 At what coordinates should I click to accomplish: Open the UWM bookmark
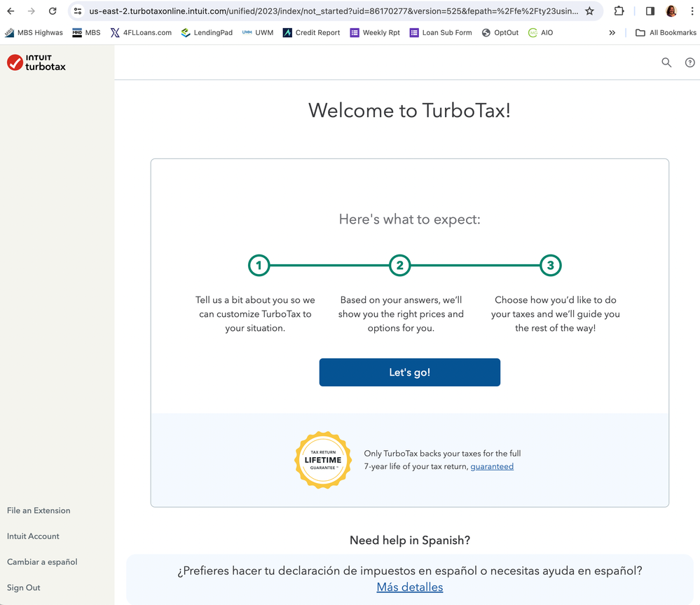[x=258, y=32]
